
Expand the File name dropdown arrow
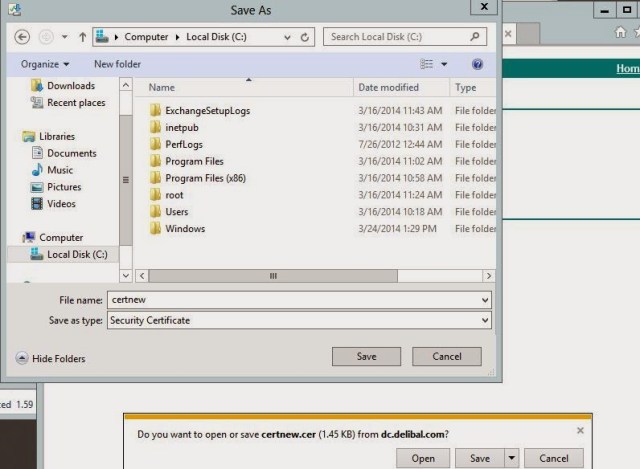[x=485, y=300]
